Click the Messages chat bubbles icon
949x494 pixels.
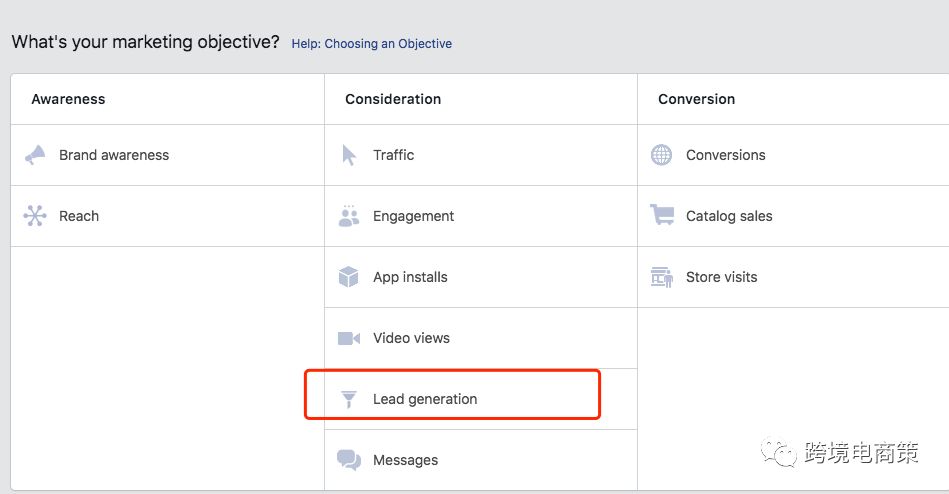tap(349, 460)
